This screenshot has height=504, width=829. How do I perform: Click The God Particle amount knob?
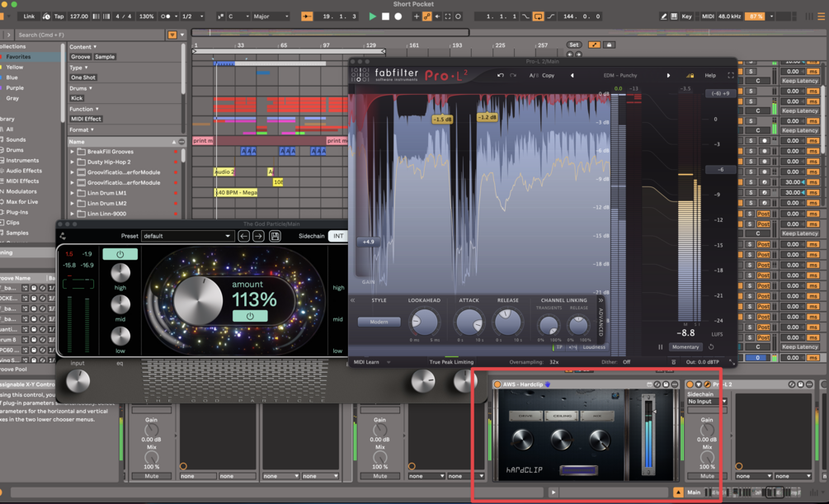click(198, 300)
